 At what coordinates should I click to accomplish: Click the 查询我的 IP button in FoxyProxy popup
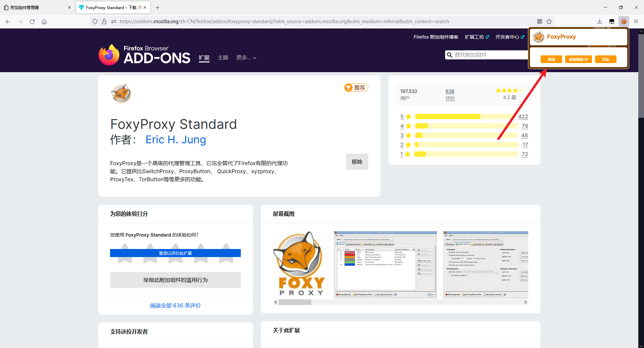578,59
